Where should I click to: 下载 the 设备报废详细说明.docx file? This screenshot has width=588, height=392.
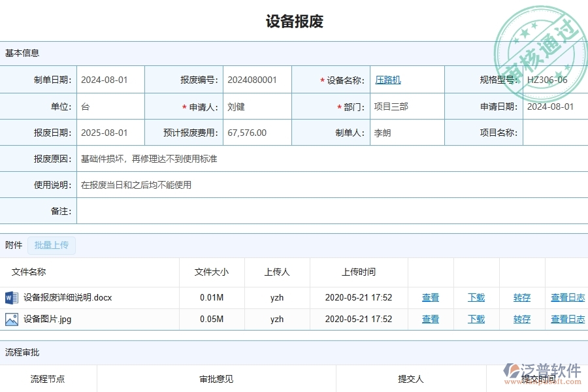[x=476, y=297]
